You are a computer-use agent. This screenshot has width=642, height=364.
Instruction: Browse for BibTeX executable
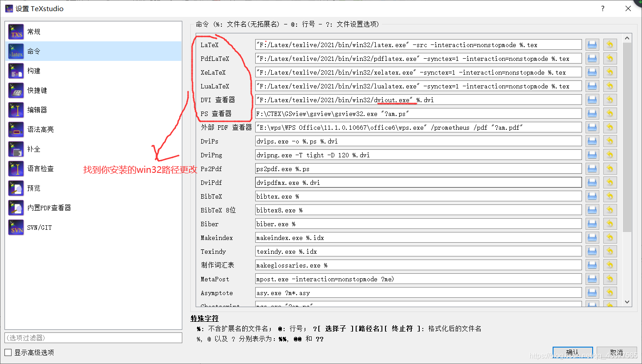pyautogui.click(x=592, y=196)
